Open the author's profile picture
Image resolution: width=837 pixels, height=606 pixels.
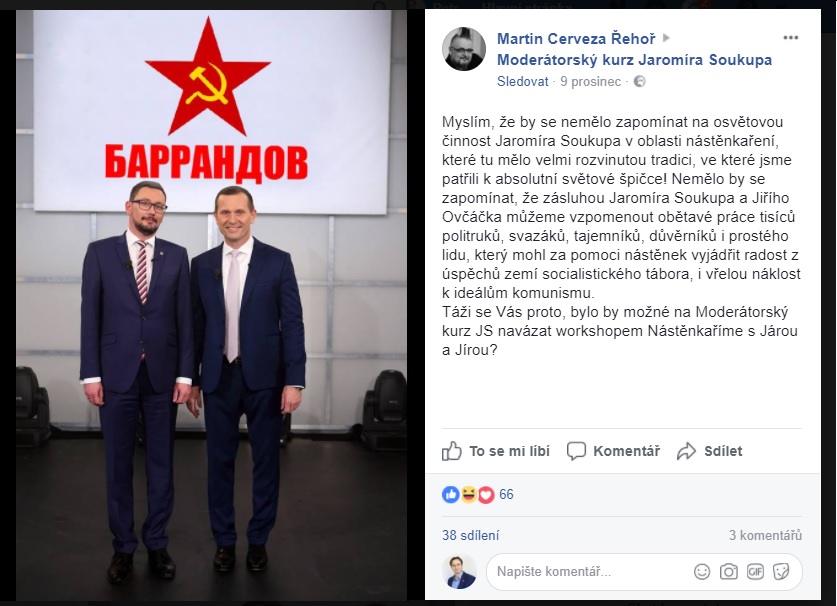click(x=464, y=49)
